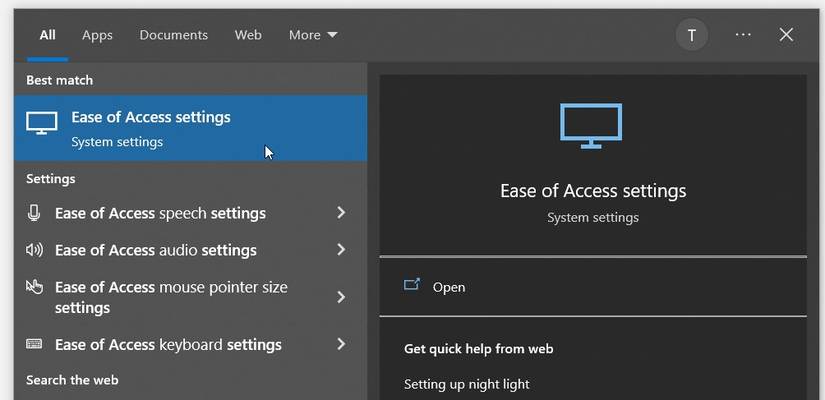Open the More dropdown filter
The height and width of the screenshot is (400, 825).
pyautogui.click(x=313, y=35)
